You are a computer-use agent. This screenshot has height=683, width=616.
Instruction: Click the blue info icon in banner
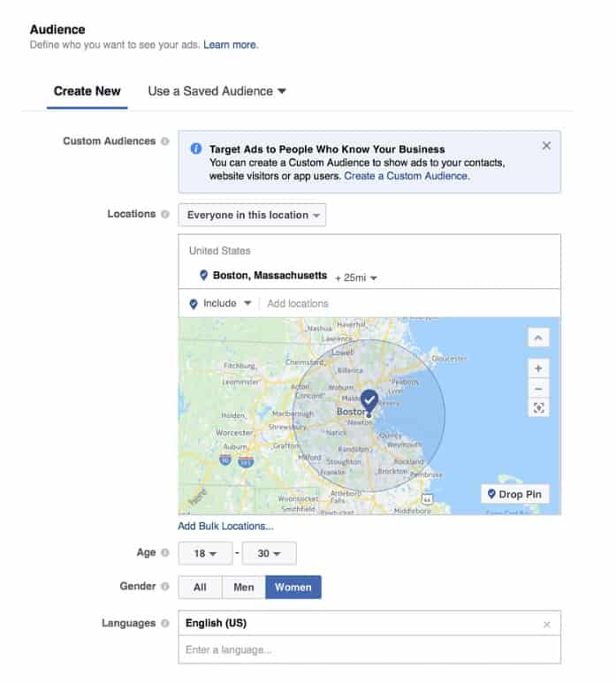pos(196,148)
